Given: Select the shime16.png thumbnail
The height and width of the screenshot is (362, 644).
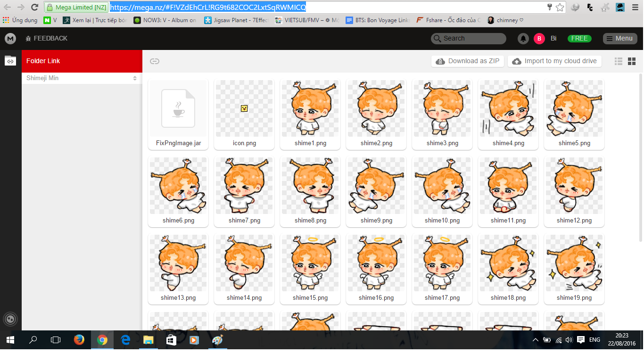Looking at the screenshot, I should (376, 269).
